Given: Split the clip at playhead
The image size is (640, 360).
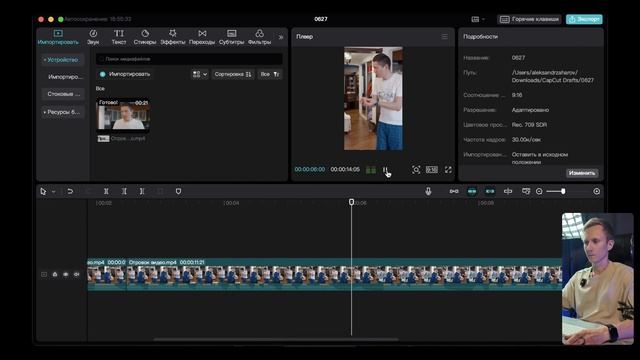Looking at the screenshot, I should point(106,191).
